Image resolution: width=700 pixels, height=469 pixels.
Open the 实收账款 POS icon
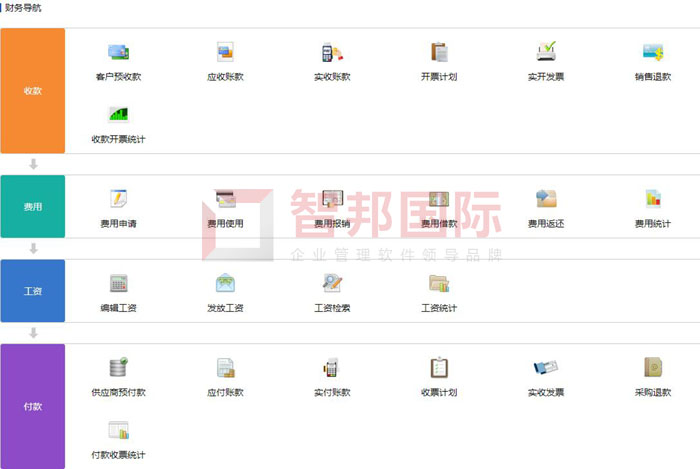coord(332,52)
